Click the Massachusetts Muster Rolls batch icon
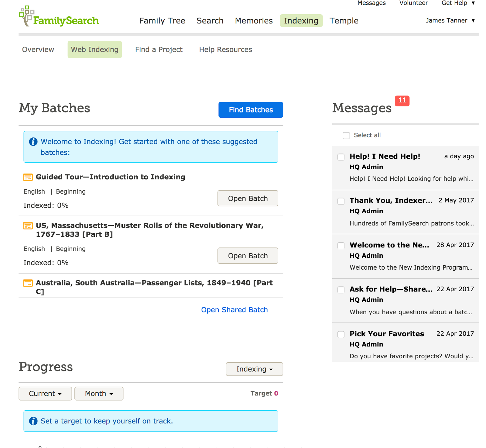 point(28,226)
